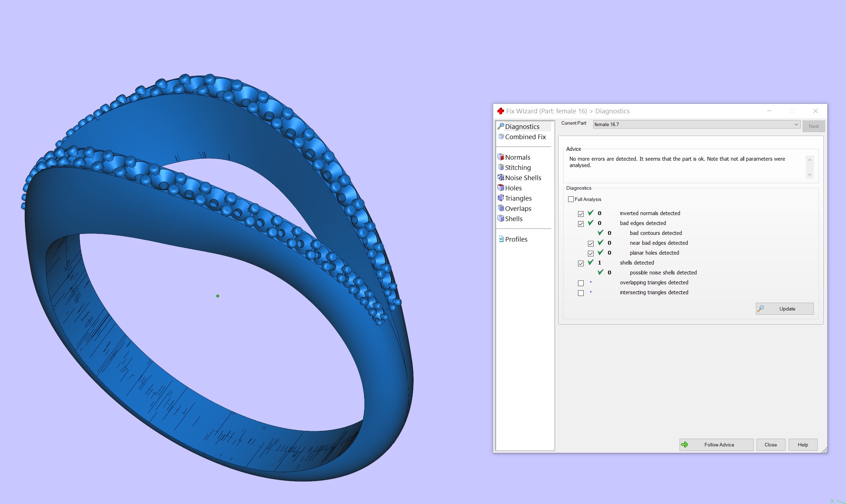Check overlapping triangles detected option

click(580, 283)
